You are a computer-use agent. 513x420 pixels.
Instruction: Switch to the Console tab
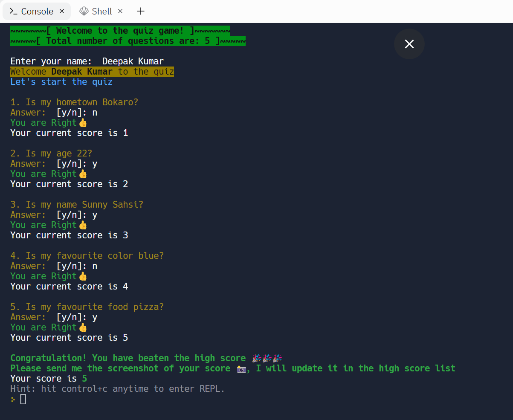[x=37, y=12]
